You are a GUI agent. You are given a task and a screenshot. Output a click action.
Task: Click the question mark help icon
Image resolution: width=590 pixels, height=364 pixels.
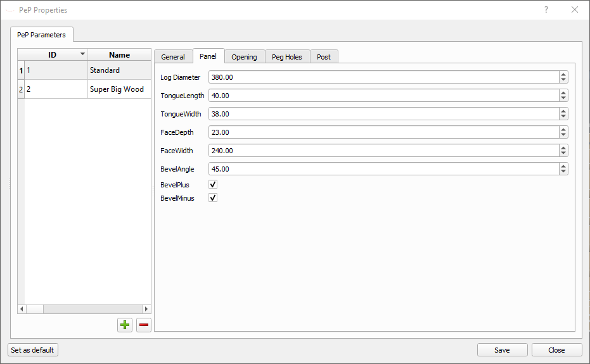pos(546,10)
